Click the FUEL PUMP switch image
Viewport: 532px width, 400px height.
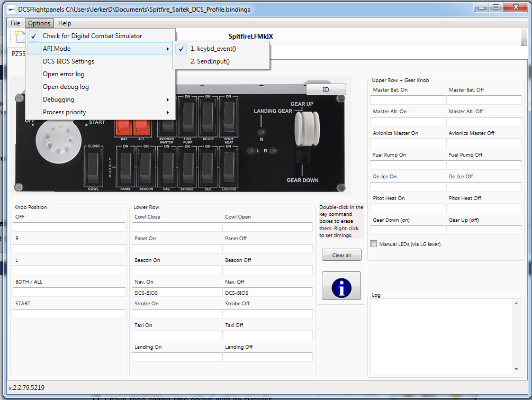pos(187,116)
